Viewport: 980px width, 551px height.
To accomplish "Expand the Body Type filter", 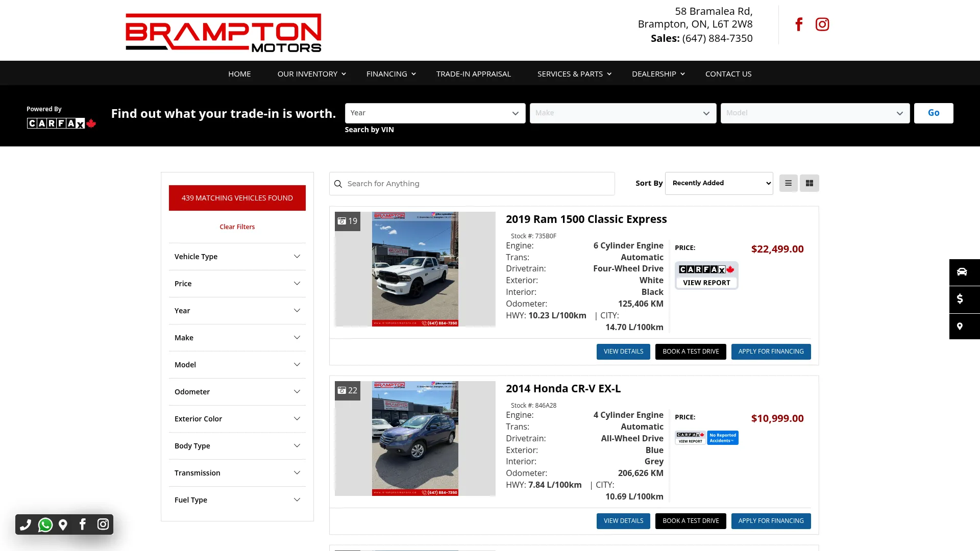I will click(x=237, y=446).
